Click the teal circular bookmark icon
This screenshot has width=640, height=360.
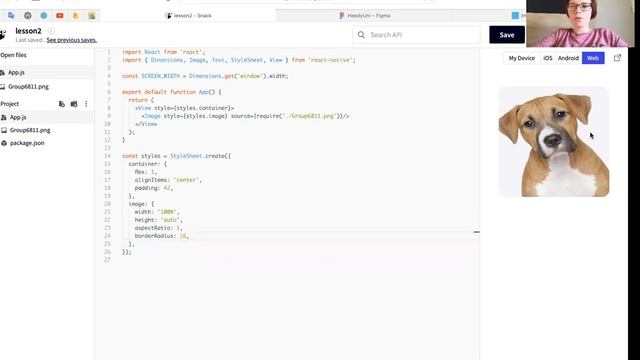44,16
